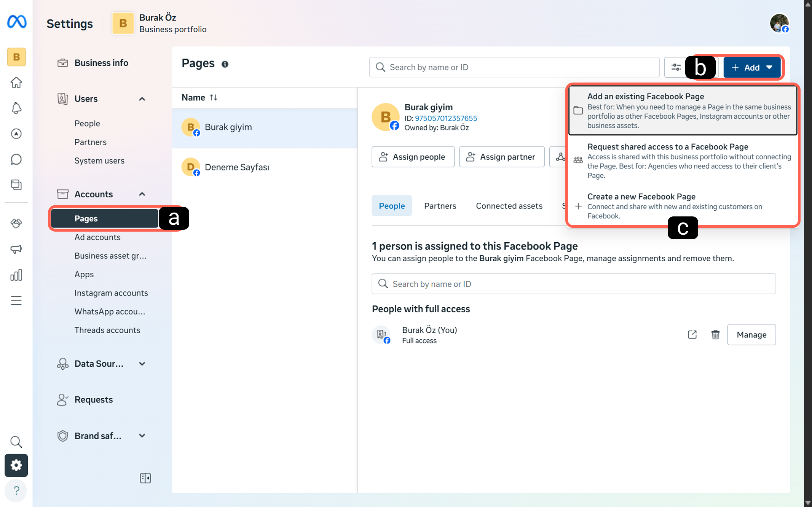This screenshot has width=812, height=507.
Task: Open the content pages icon in left rail
Action: [16, 185]
